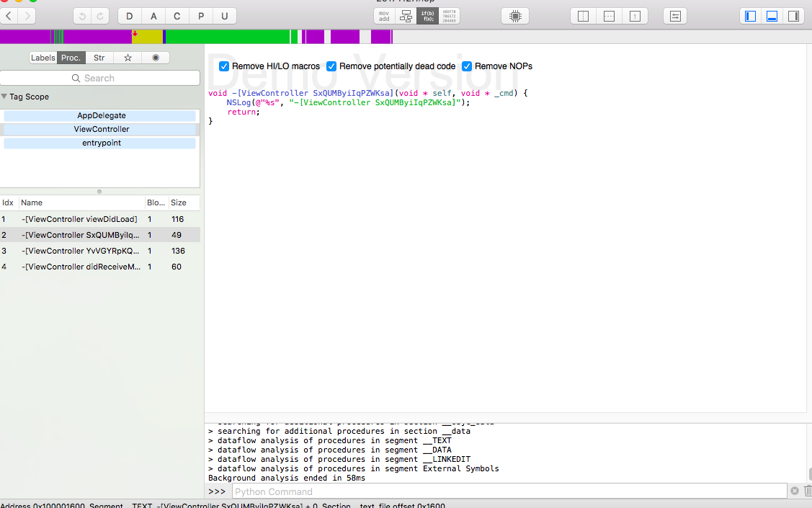Open the dot tags tab

(x=156, y=58)
